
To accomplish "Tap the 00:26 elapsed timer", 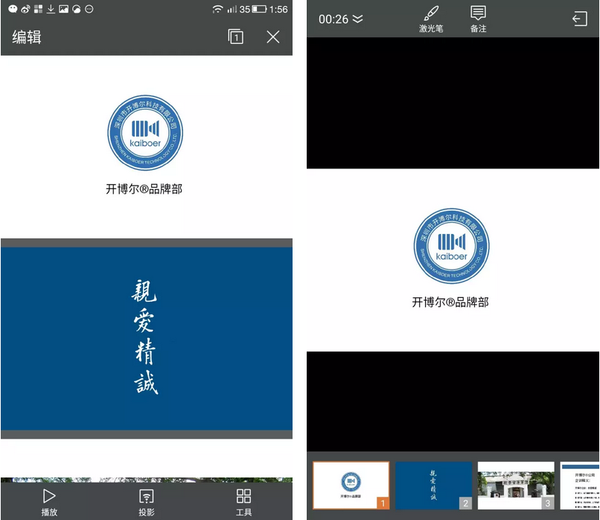I will tap(333, 19).
